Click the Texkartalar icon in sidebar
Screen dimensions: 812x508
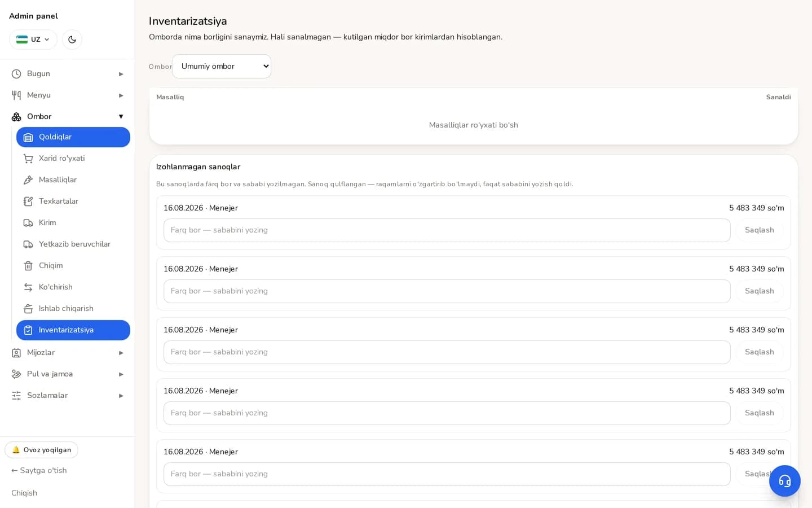coord(28,202)
